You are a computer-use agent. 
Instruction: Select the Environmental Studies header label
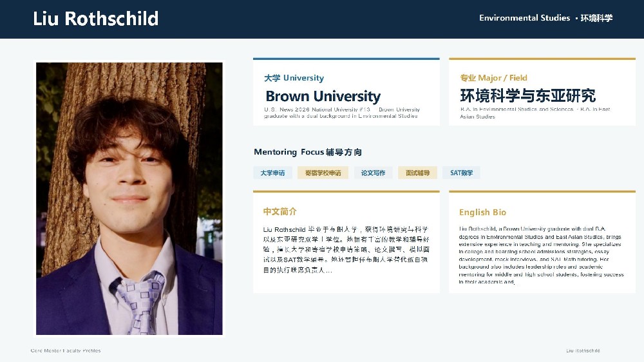pyautogui.click(x=546, y=17)
